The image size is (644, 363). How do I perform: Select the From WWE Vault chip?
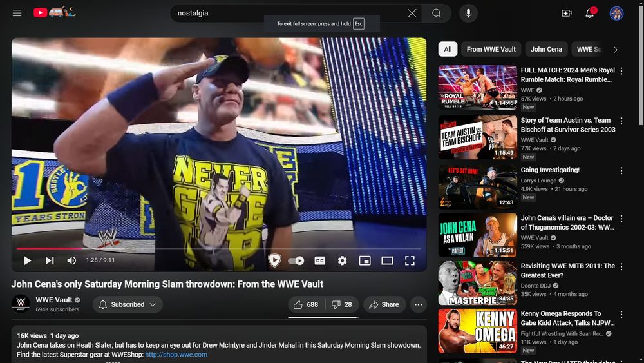pos(491,49)
